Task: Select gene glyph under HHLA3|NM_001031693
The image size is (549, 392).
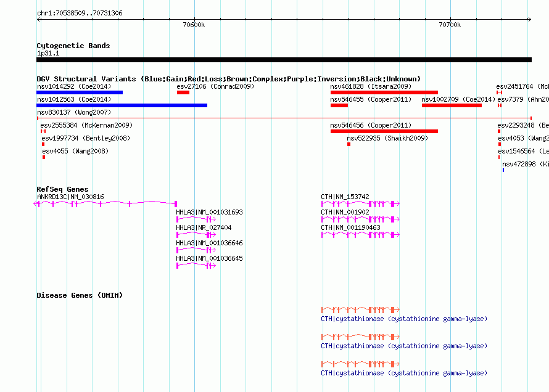Action: tap(196, 219)
